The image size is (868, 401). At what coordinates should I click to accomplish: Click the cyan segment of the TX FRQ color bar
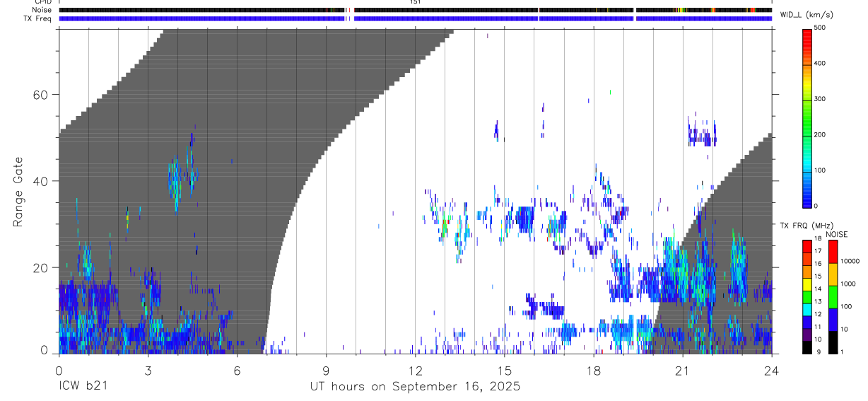tap(807, 309)
